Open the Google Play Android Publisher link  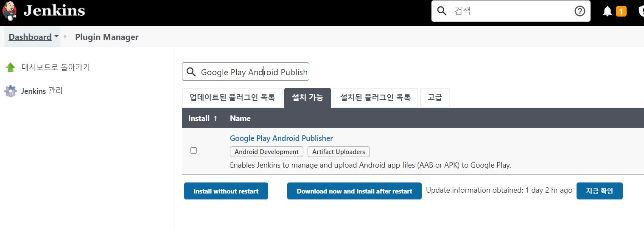pyautogui.click(x=281, y=138)
